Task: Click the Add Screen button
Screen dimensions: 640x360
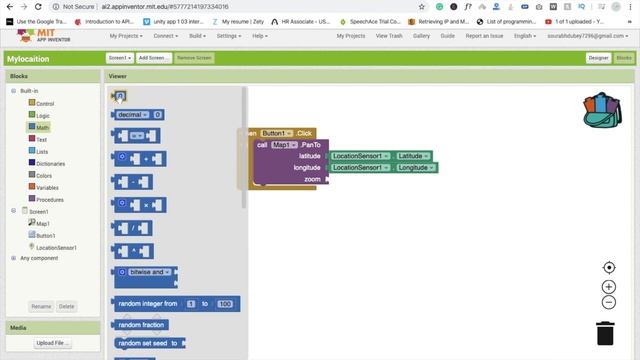Action: (153, 58)
